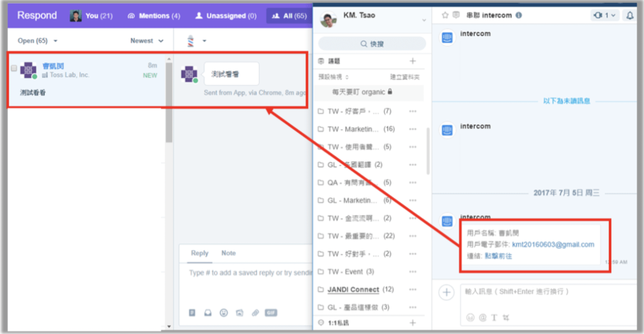
Task: Click the user avatar in the conversation thread
Action: (x=189, y=74)
